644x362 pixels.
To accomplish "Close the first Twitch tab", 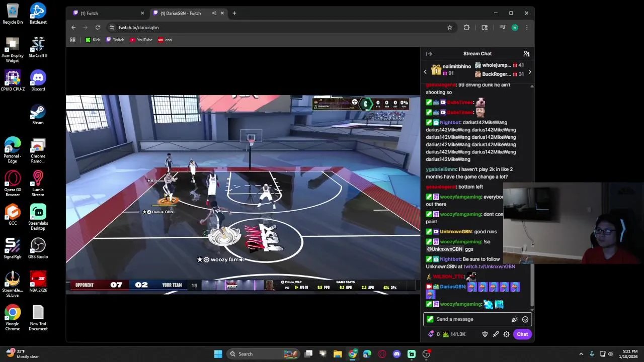I will [142, 13].
